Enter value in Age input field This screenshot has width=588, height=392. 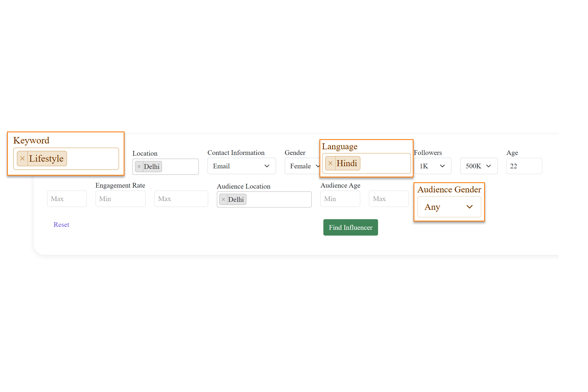tap(523, 166)
